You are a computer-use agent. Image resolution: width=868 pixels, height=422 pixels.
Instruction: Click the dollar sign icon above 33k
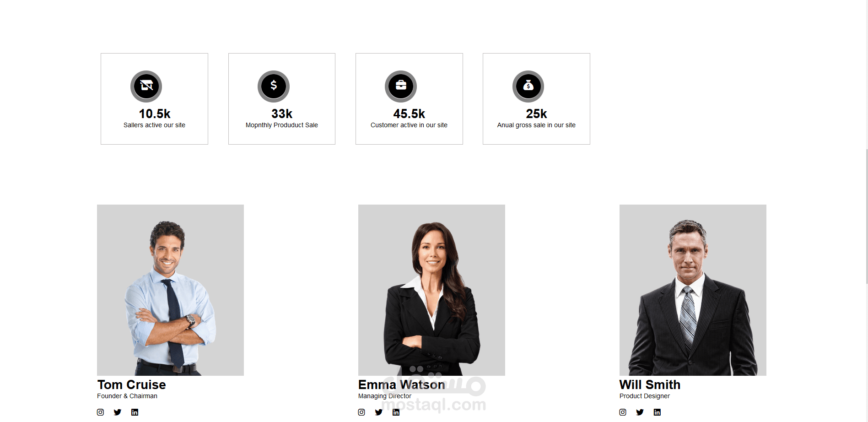[274, 86]
